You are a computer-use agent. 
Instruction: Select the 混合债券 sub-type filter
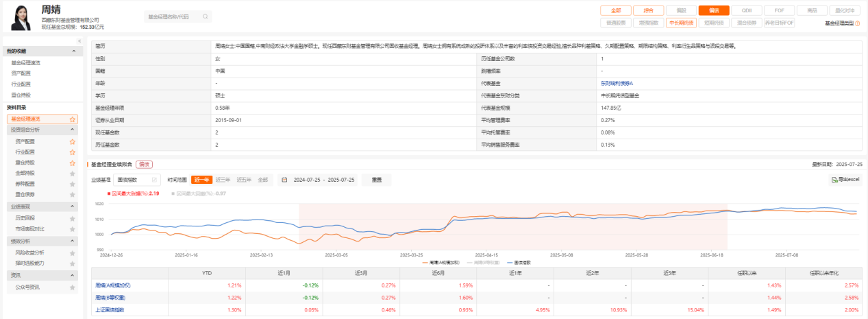[x=747, y=23]
